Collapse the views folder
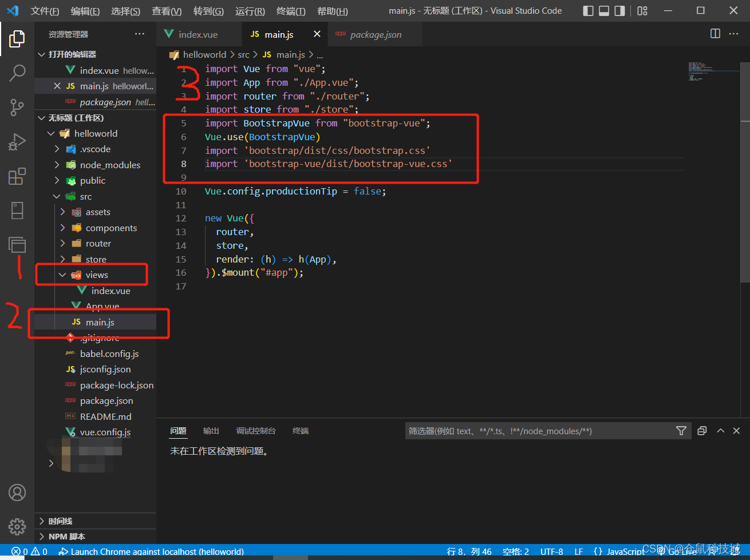The width and height of the screenshot is (750, 560). tap(63, 275)
